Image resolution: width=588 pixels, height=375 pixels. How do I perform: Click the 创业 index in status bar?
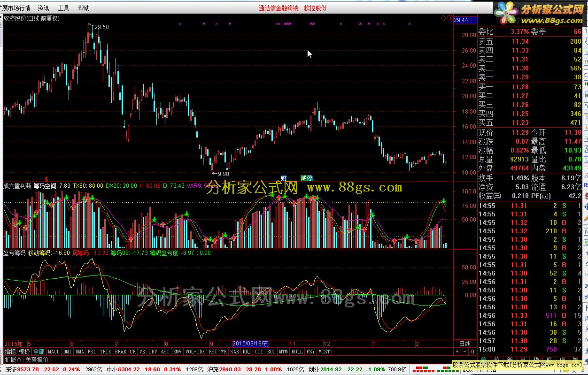coord(314,370)
